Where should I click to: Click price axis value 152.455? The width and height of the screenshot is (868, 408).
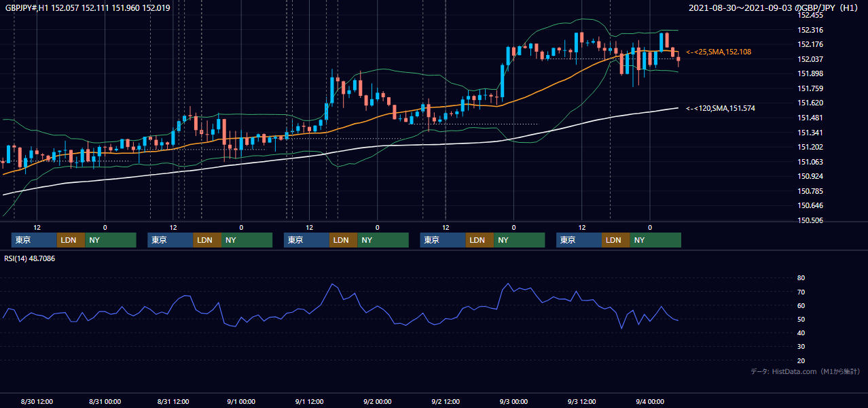(810, 15)
